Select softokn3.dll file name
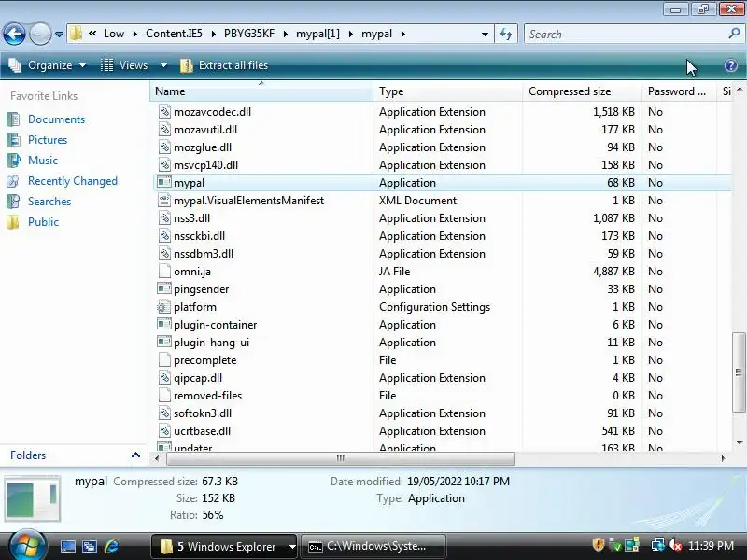 point(203,413)
